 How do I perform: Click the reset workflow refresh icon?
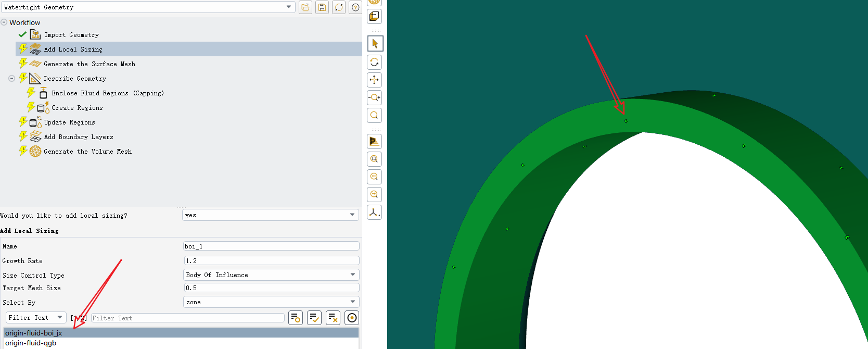(339, 7)
